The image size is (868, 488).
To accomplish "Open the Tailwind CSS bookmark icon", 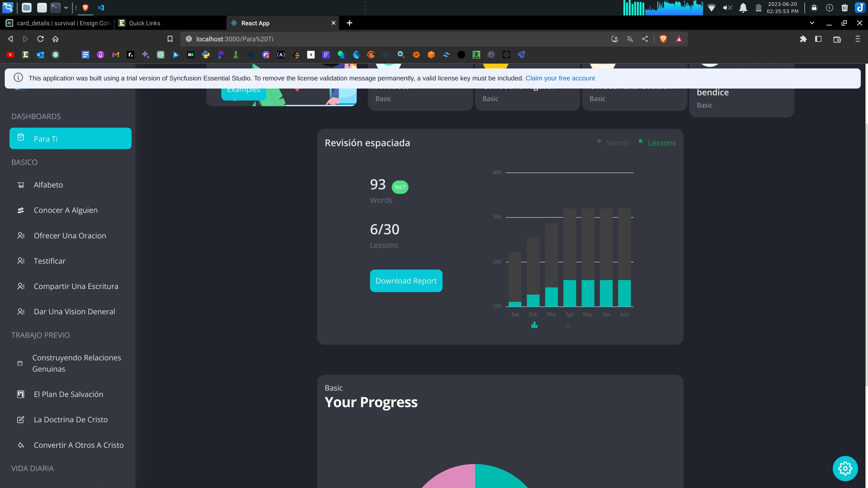I will tap(446, 54).
